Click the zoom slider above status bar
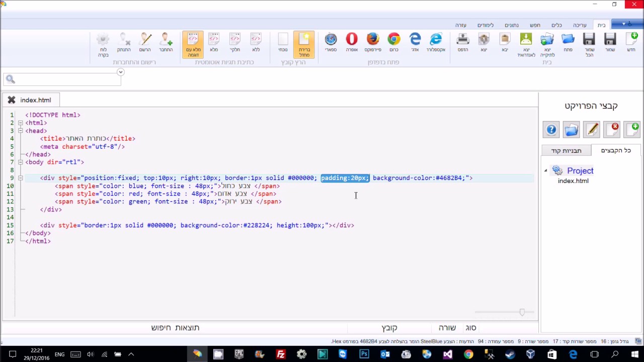This screenshot has width=644, height=362. pyautogui.click(x=522, y=312)
